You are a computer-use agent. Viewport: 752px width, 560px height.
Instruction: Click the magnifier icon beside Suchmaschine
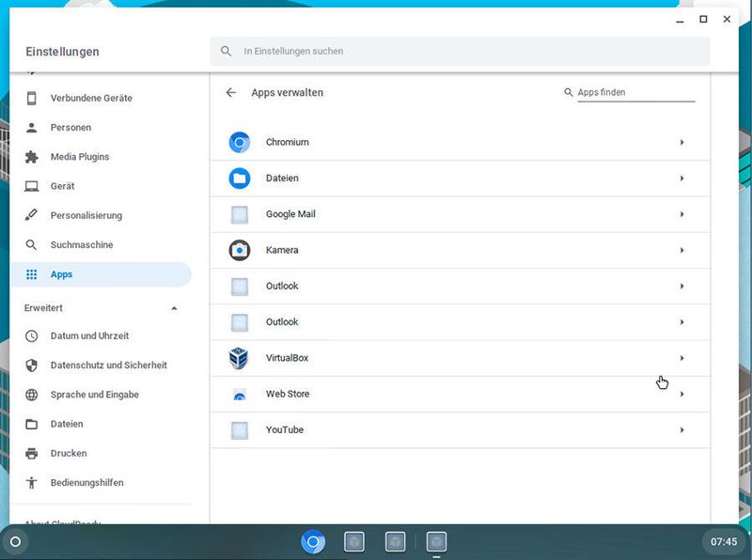(31, 245)
